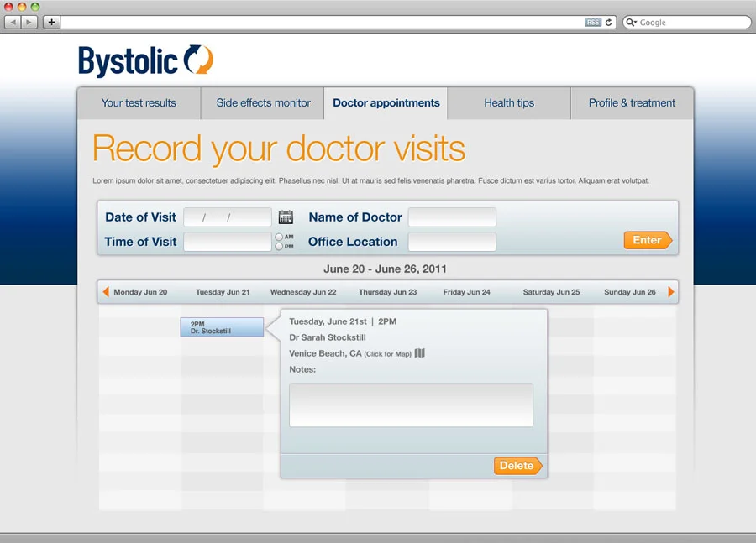This screenshot has height=543, width=756.
Task: Click the Google search magnifier icon
Action: 631,22
